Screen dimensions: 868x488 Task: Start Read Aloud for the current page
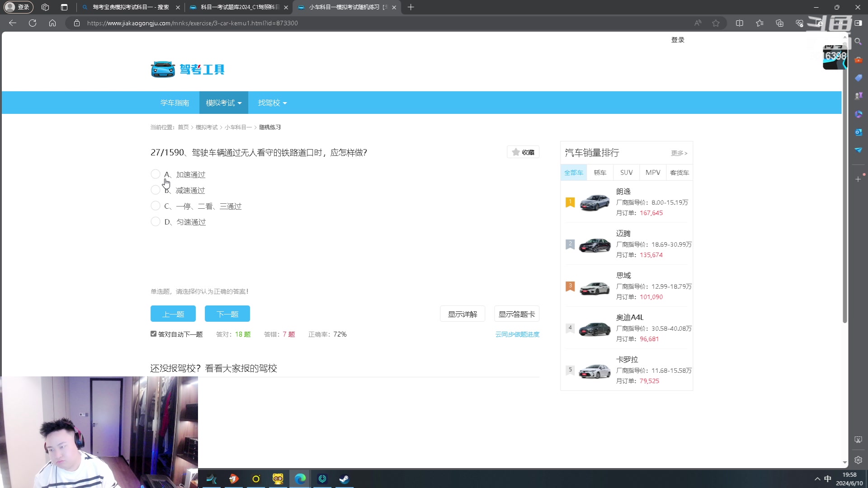[x=698, y=23]
